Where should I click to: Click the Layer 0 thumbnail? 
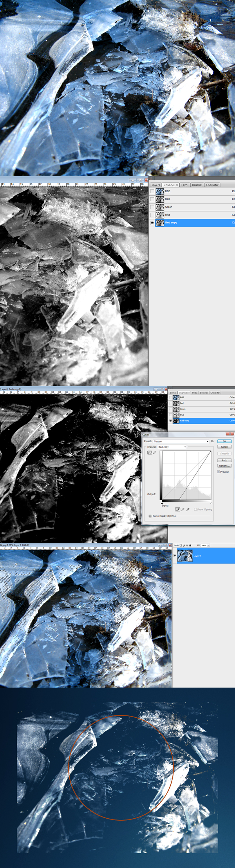(185, 556)
